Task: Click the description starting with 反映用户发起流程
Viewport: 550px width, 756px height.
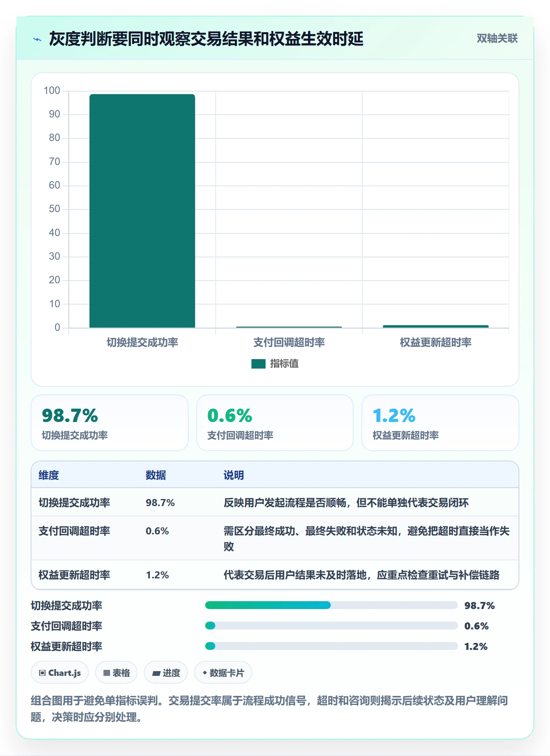Action: point(346,503)
